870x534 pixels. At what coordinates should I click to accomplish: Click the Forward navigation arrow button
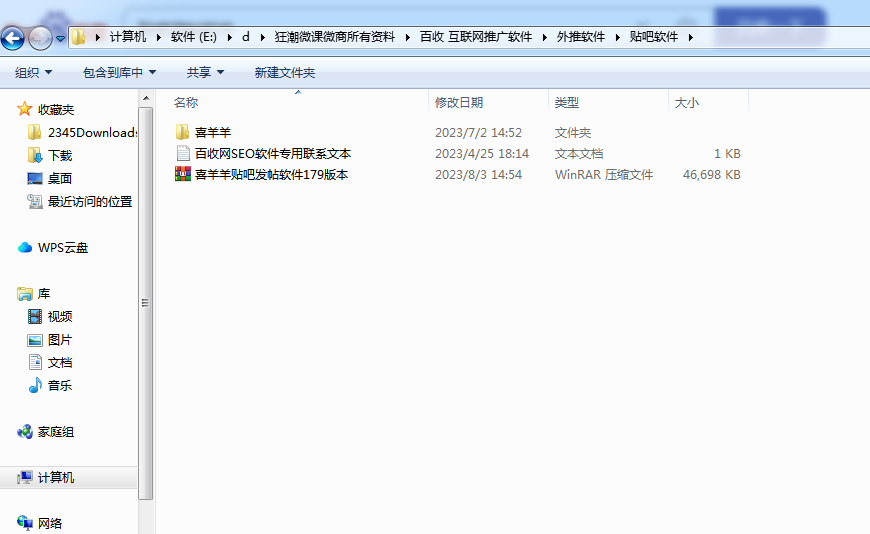(40, 38)
